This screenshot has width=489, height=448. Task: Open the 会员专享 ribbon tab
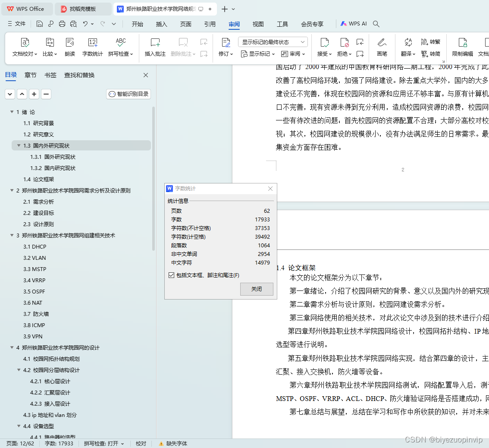click(312, 24)
